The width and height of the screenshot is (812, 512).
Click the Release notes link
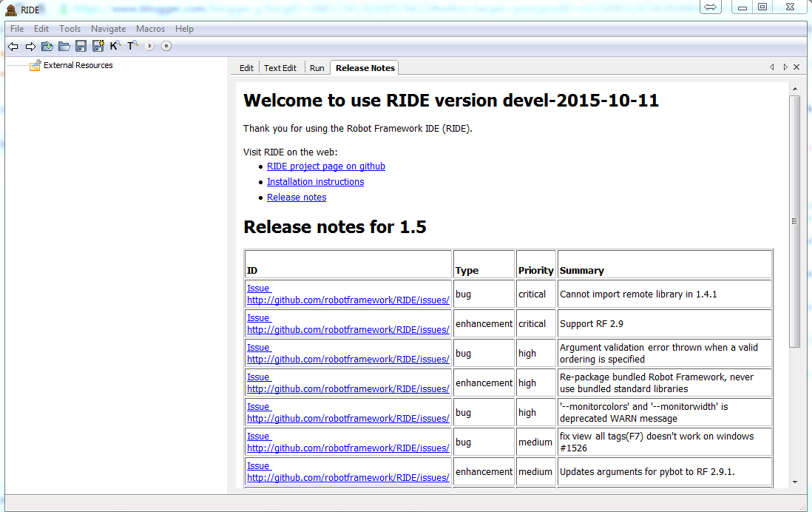[x=296, y=197]
